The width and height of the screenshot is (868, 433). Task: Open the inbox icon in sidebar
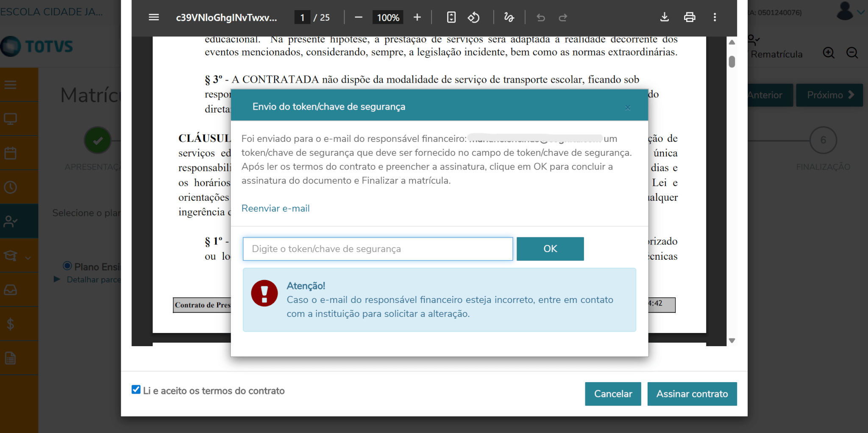pyautogui.click(x=11, y=290)
